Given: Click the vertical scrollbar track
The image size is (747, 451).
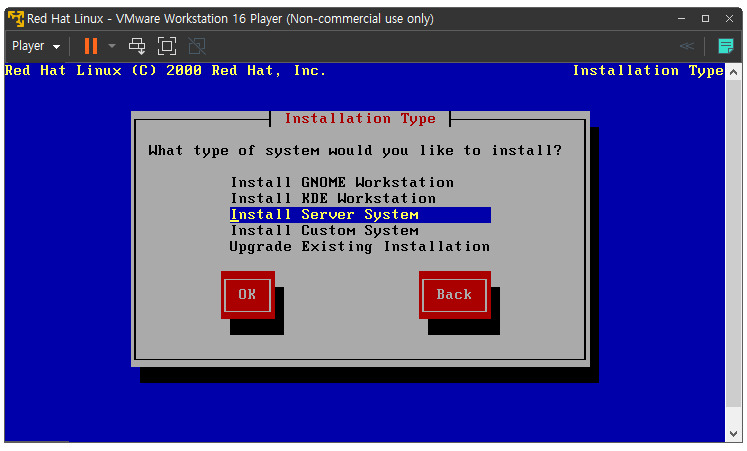Looking at the screenshot, I should click(x=734, y=243).
